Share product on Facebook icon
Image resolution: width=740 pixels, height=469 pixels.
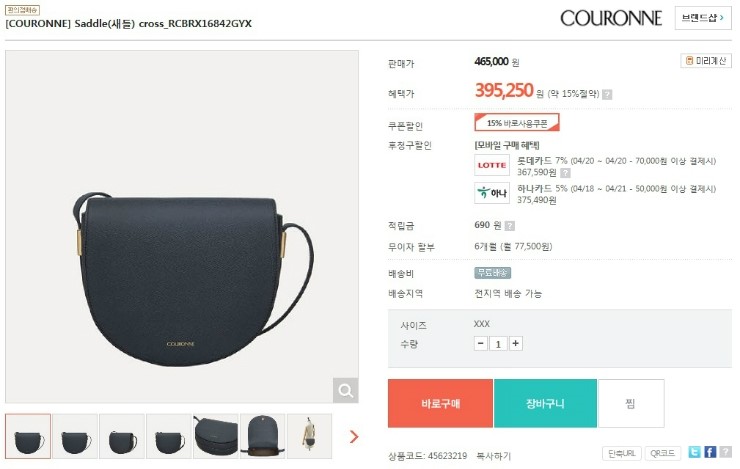click(710, 452)
